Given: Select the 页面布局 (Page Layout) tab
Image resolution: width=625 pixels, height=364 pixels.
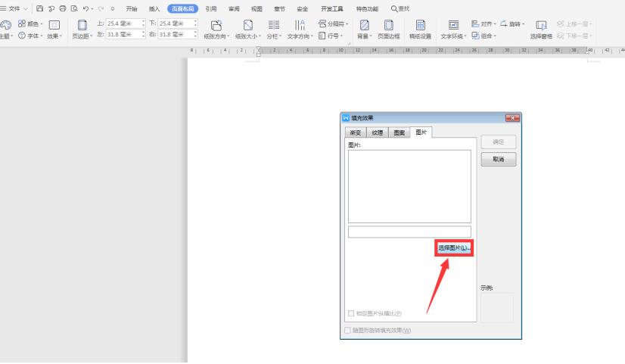Looking at the screenshot, I should click(182, 9).
